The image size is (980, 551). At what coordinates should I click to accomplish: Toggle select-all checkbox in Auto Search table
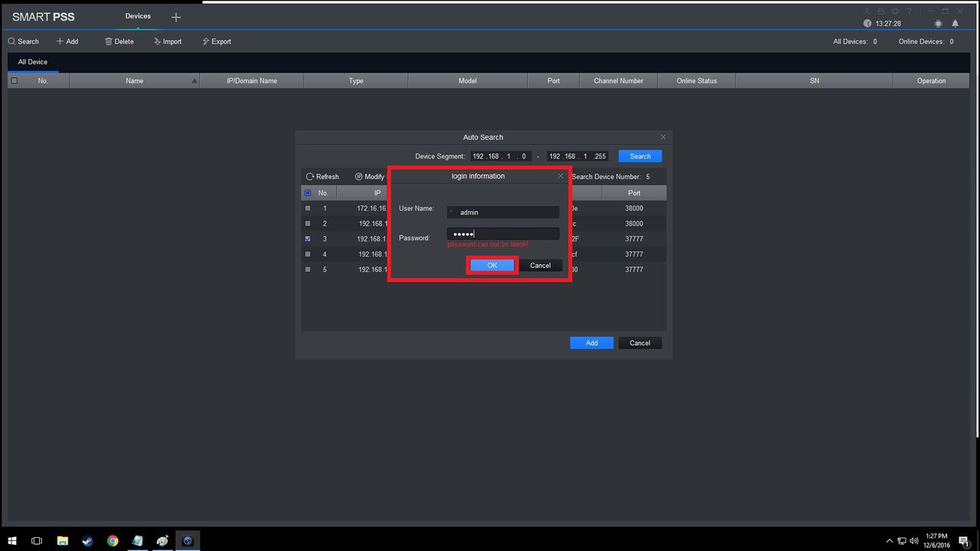[308, 193]
